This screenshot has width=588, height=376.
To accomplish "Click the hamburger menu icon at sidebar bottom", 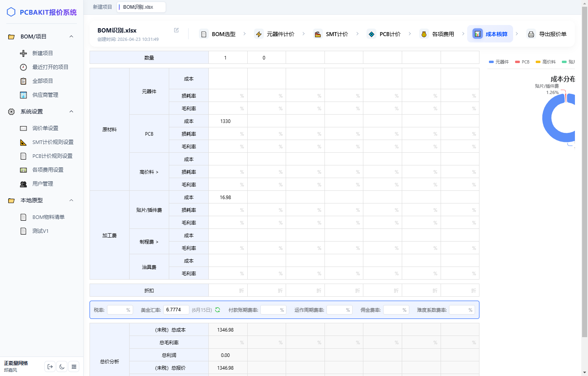I will pos(74,366).
